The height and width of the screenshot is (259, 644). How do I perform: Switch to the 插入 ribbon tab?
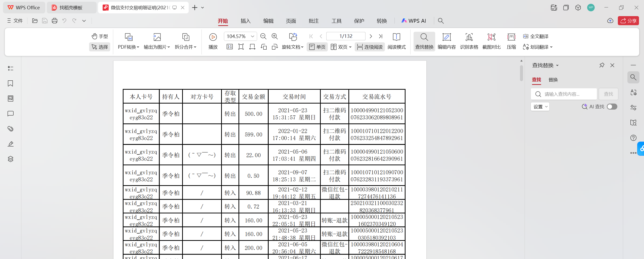[x=246, y=21]
